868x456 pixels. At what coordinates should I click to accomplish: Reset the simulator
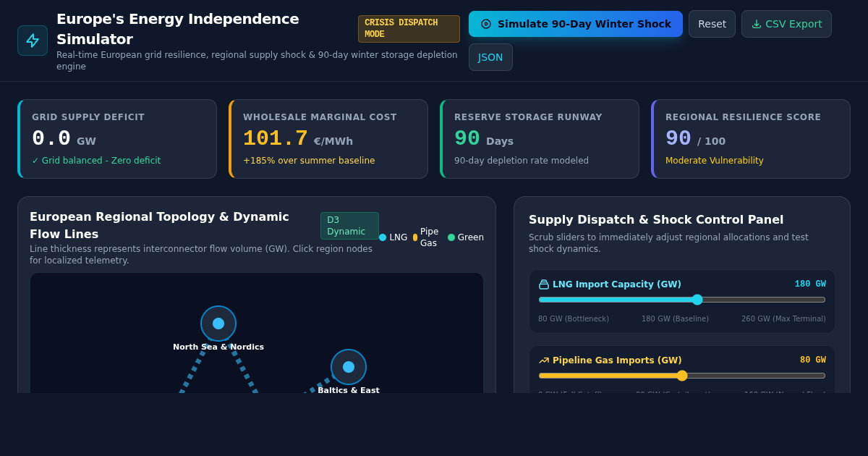(x=712, y=24)
